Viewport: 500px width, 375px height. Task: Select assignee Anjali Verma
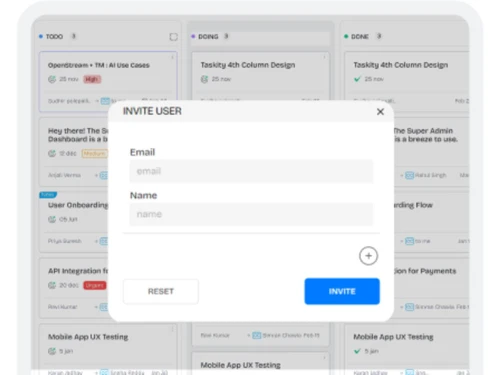[64, 175]
